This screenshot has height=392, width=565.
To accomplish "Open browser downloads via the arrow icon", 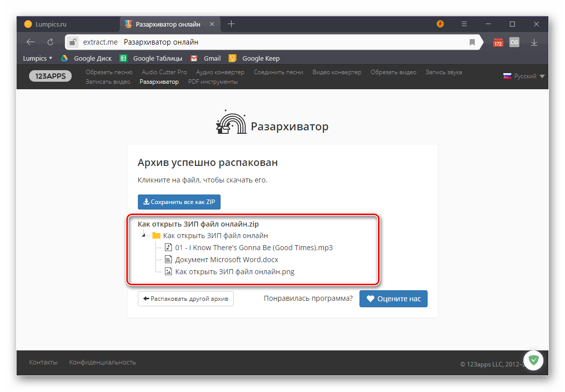I will (x=534, y=42).
